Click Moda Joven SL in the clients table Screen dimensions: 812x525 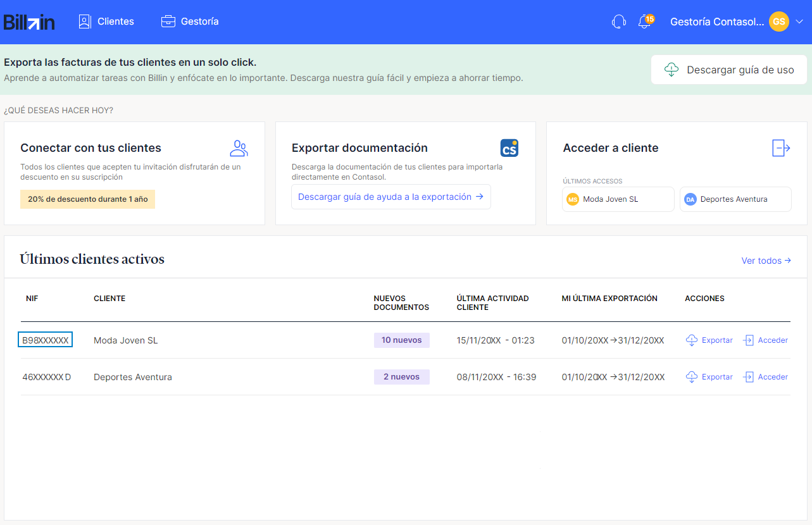point(126,340)
